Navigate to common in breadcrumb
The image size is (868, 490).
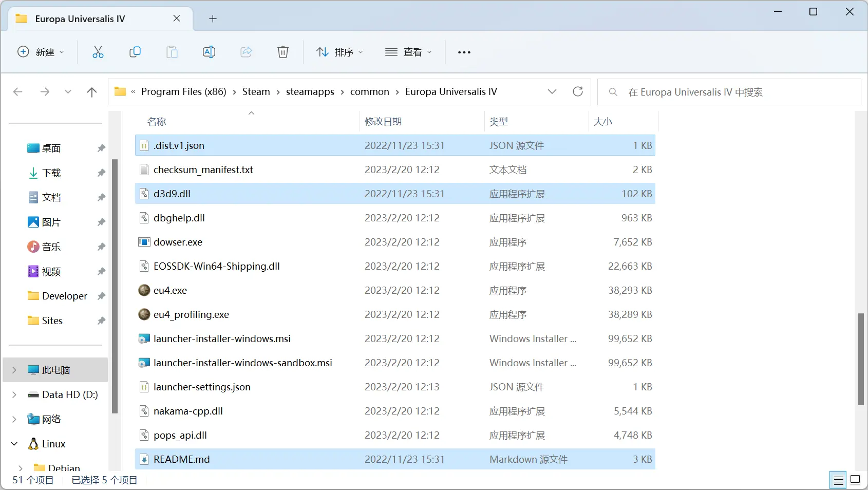point(370,91)
